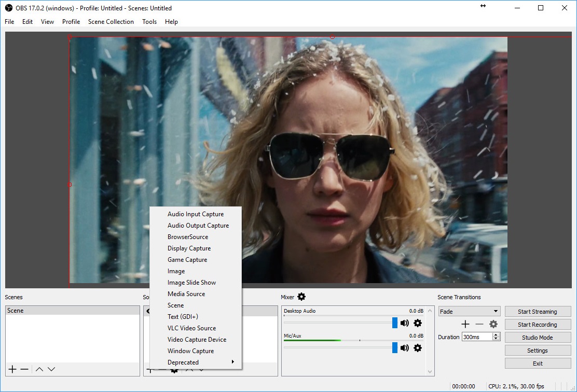
Task: Open the View menu
Action: pyautogui.click(x=47, y=22)
